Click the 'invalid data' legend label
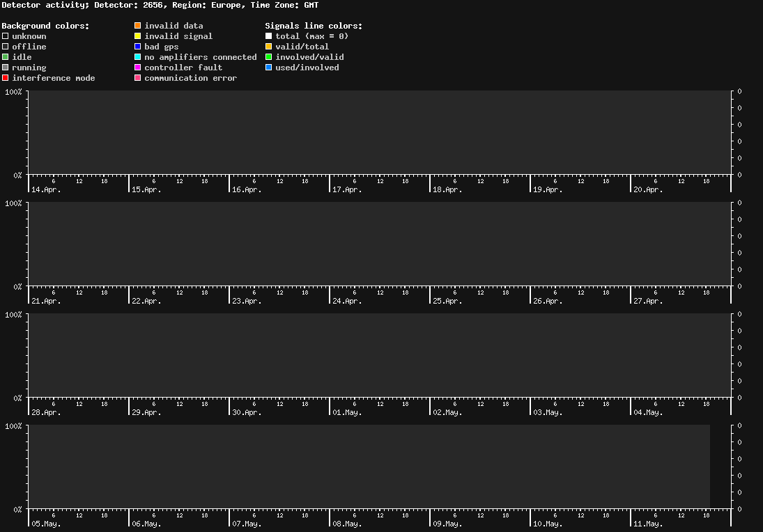 tap(174, 26)
